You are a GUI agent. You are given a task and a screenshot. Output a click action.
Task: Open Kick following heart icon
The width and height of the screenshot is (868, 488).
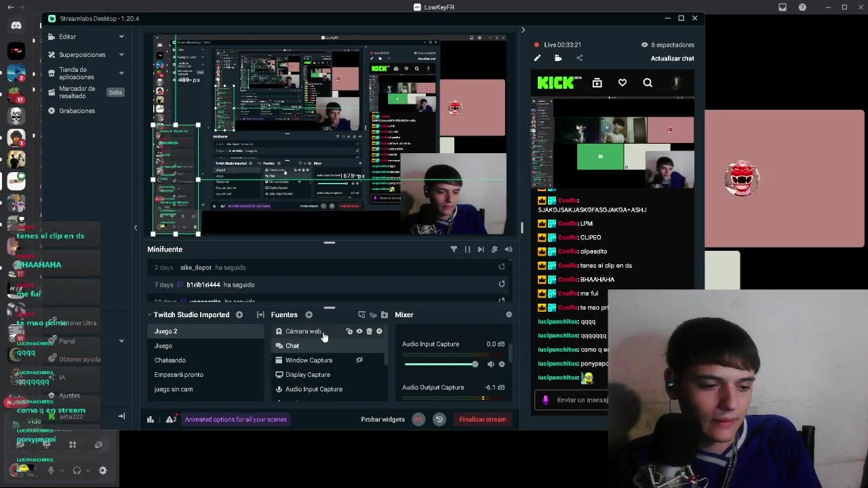[x=623, y=83]
